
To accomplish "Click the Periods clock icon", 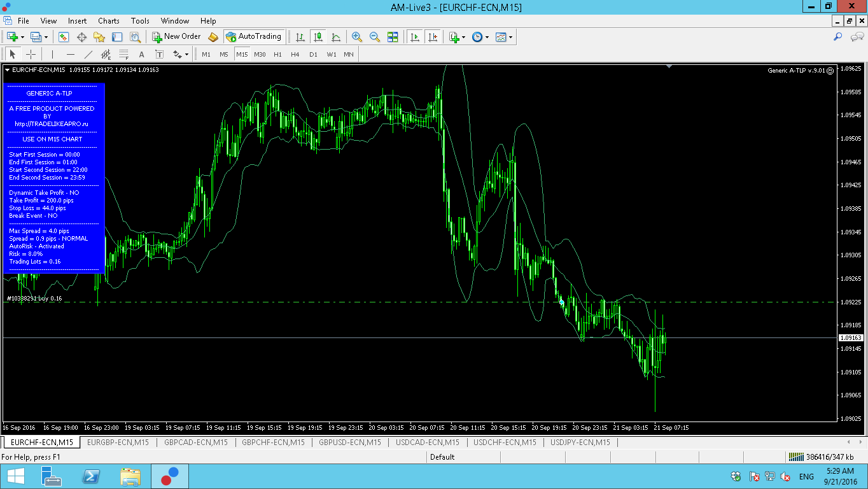I will pyautogui.click(x=477, y=37).
